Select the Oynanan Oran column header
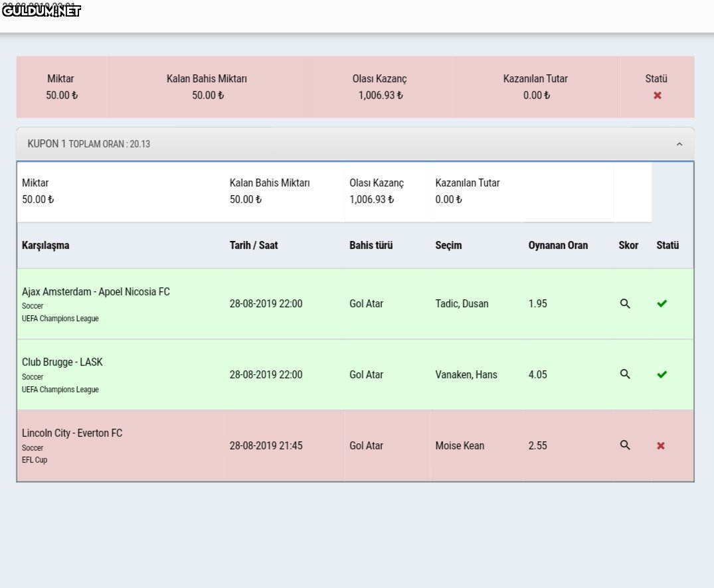The width and height of the screenshot is (714, 588). pos(558,246)
